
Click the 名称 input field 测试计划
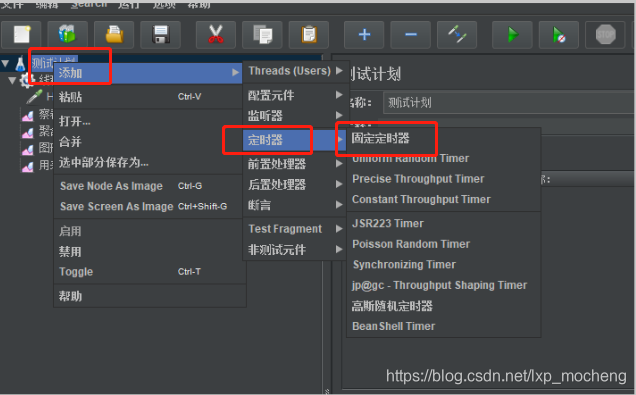coord(509,103)
